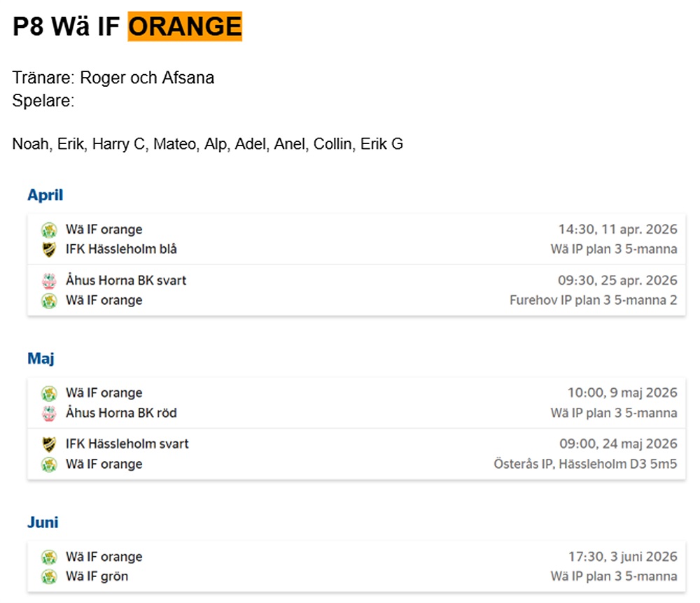Click Wä IF orange logo in the 11 apr. match
The image size is (700, 603).
point(48,230)
